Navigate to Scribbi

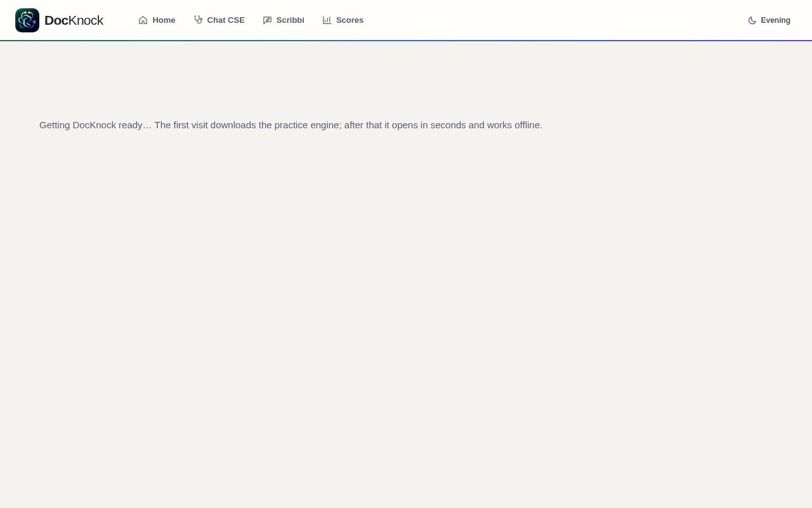click(284, 20)
